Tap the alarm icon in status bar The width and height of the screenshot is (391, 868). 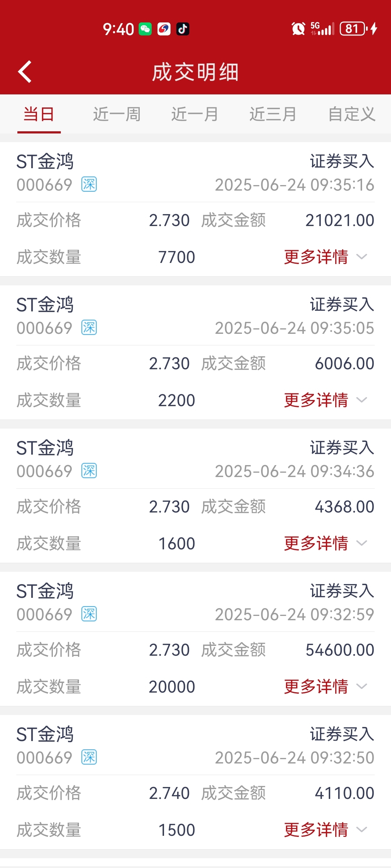[298, 29]
